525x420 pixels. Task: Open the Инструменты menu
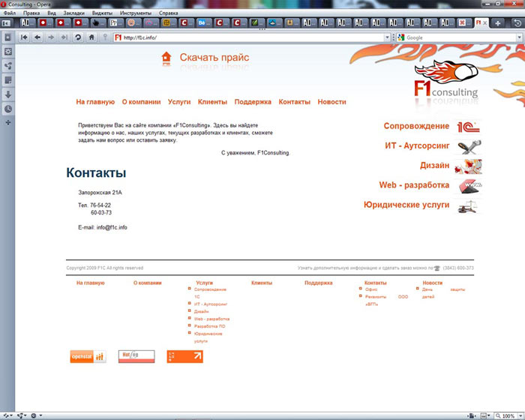point(139,13)
